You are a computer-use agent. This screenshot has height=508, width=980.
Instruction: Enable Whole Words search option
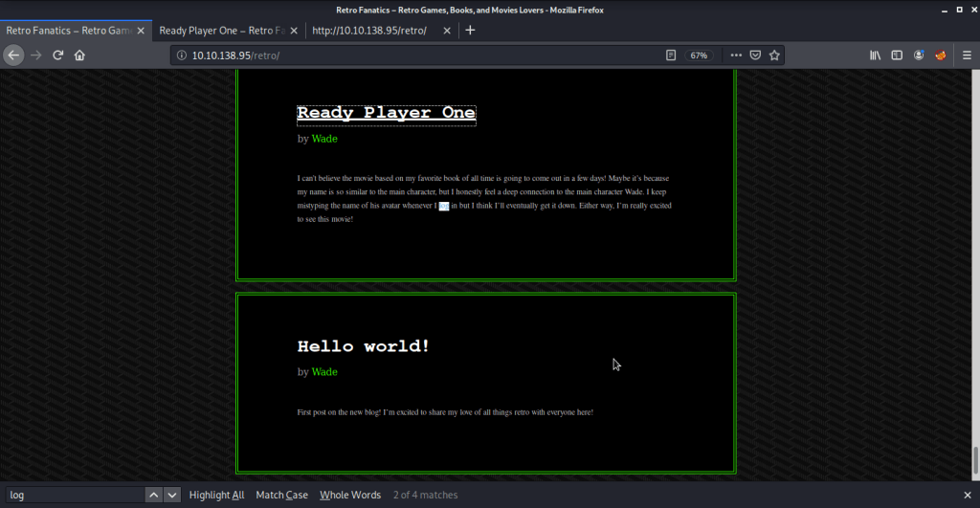pyautogui.click(x=349, y=495)
